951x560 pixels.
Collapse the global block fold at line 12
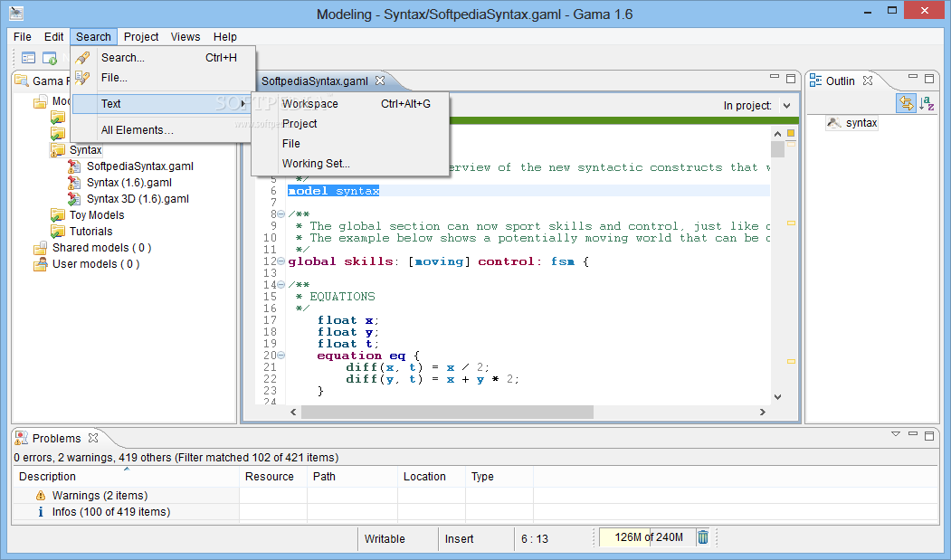click(x=281, y=261)
